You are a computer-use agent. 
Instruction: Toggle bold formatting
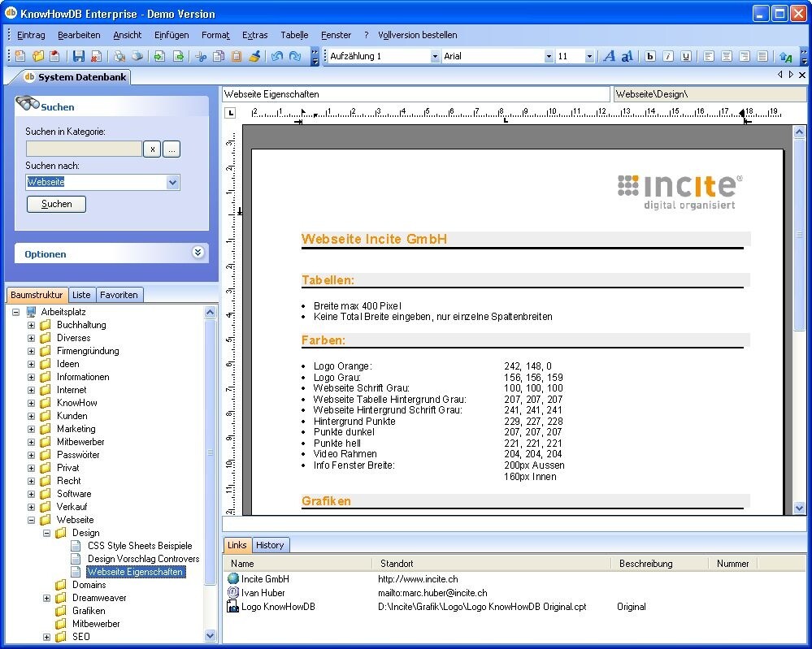(650, 56)
